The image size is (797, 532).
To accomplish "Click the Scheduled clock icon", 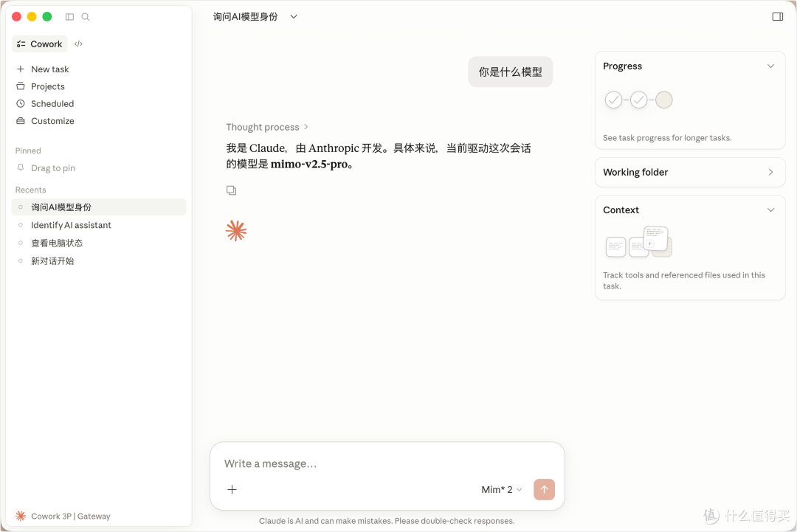I will (x=21, y=103).
